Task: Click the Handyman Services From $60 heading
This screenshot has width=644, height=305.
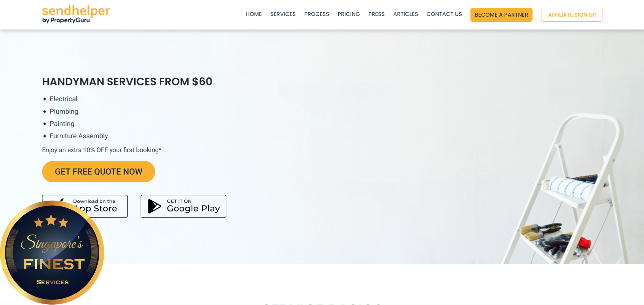Action: pyautogui.click(x=127, y=82)
